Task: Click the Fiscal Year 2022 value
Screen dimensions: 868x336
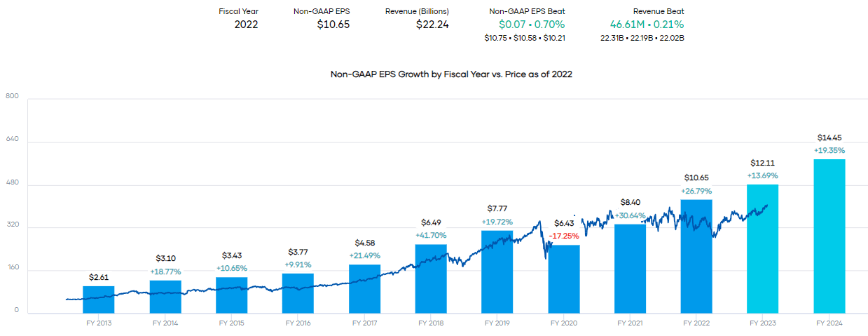Action: pos(246,25)
